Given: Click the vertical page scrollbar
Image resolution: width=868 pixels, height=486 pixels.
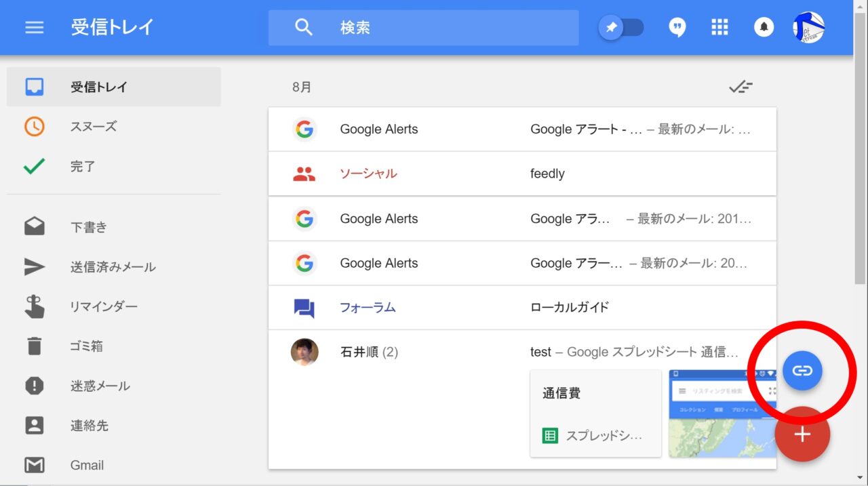Looking at the screenshot, I should [860, 169].
